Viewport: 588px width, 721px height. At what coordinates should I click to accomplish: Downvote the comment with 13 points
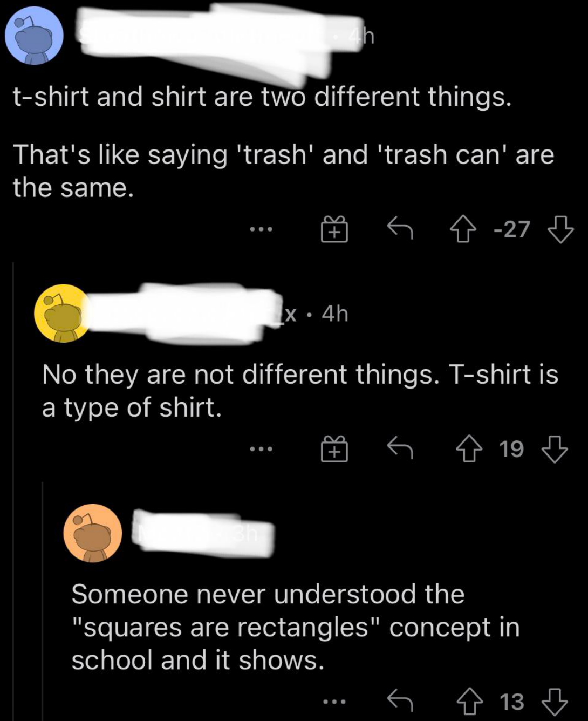click(x=554, y=702)
